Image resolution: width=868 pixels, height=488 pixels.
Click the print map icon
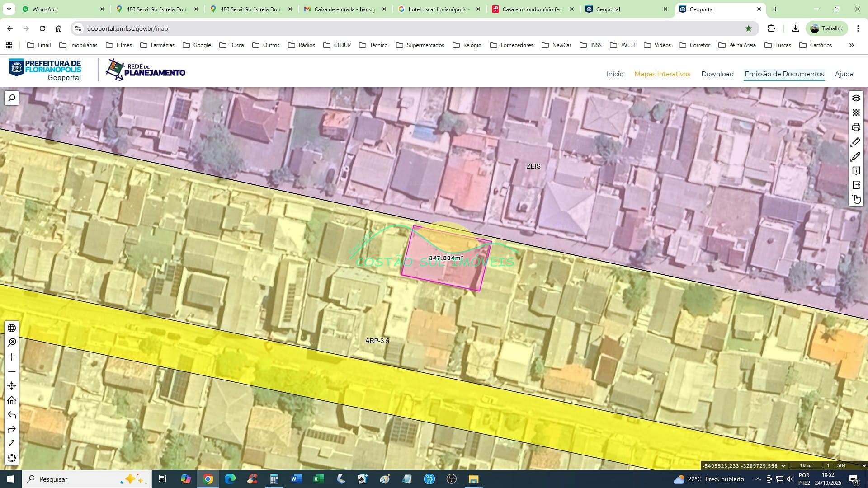click(856, 127)
